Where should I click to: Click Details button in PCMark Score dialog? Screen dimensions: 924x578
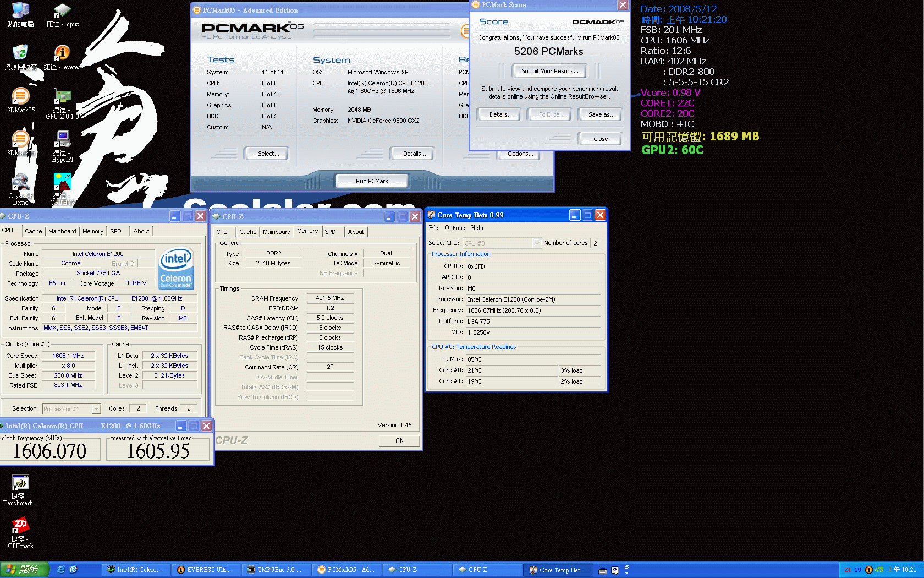(501, 114)
